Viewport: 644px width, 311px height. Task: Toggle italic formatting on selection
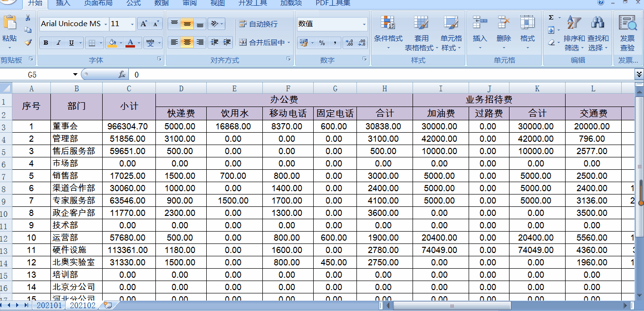pos(58,43)
